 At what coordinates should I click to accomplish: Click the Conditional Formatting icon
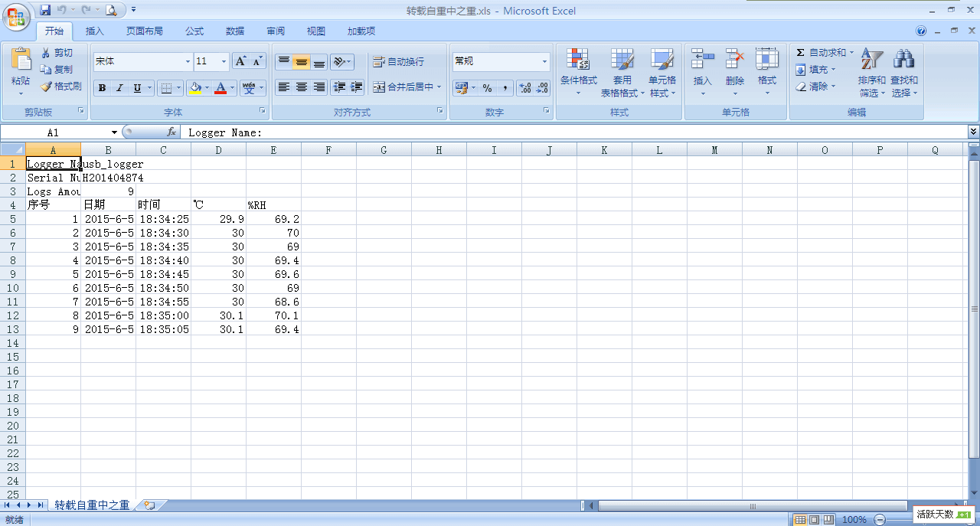click(578, 60)
